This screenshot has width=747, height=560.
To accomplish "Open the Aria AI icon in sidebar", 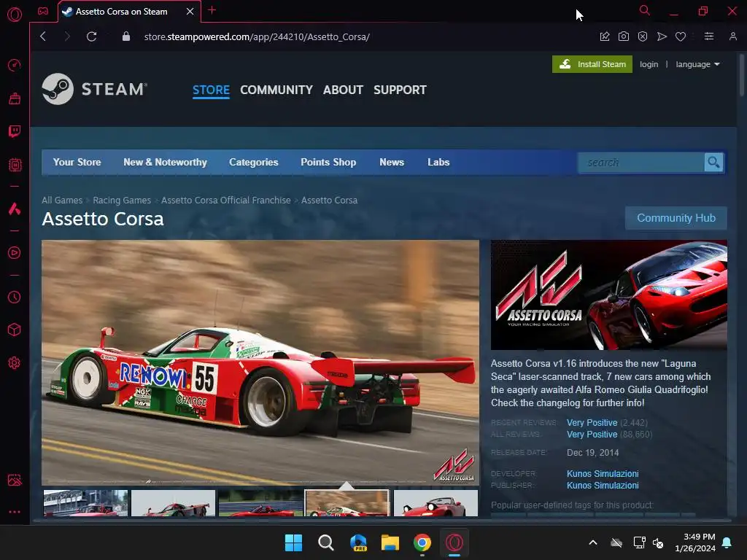I will 15,209.
